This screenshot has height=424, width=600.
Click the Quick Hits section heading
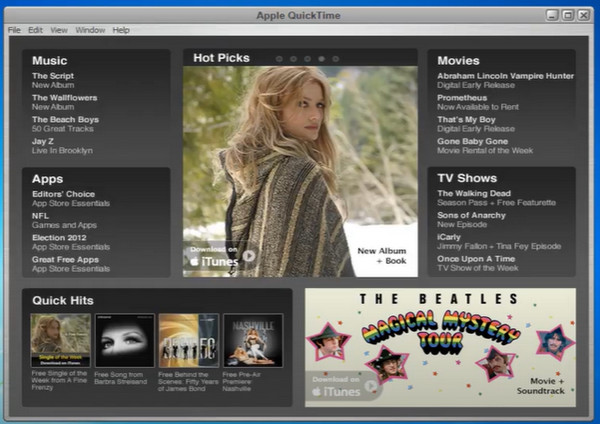(63, 300)
